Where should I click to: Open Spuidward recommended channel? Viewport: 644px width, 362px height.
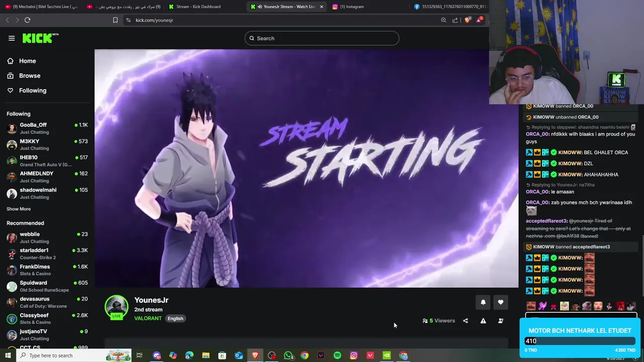point(47,286)
